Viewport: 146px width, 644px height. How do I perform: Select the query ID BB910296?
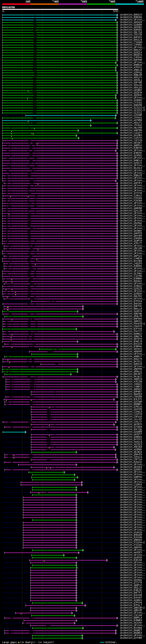coord(8,8)
